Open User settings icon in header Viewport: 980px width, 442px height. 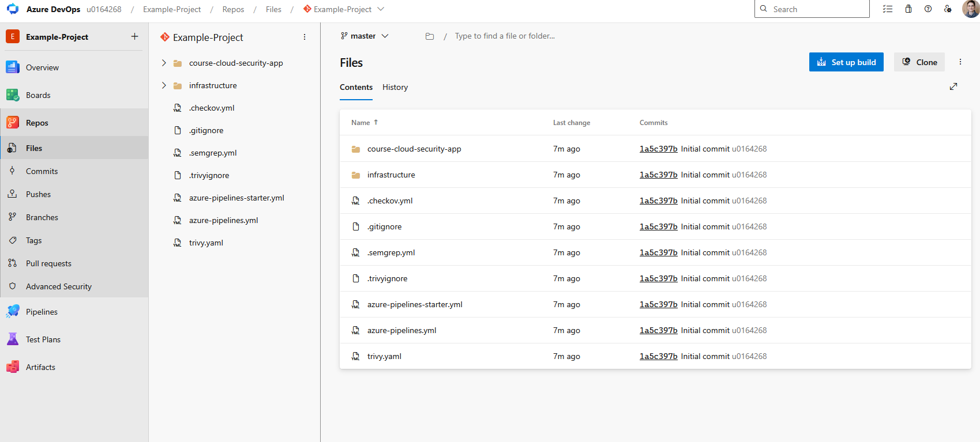click(x=948, y=9)
